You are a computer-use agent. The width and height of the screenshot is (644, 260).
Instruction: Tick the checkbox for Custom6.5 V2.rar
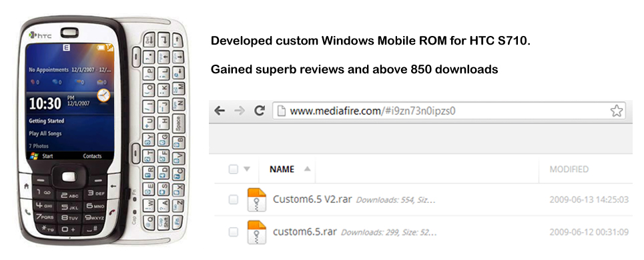click(234, 200)
